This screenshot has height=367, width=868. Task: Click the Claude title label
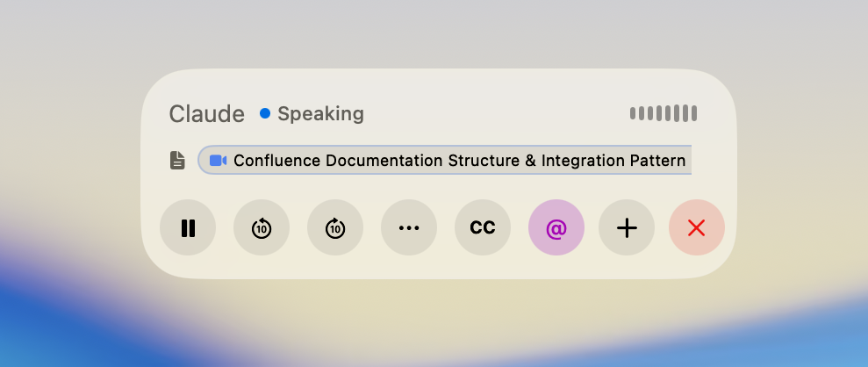[x=206, y=113]
